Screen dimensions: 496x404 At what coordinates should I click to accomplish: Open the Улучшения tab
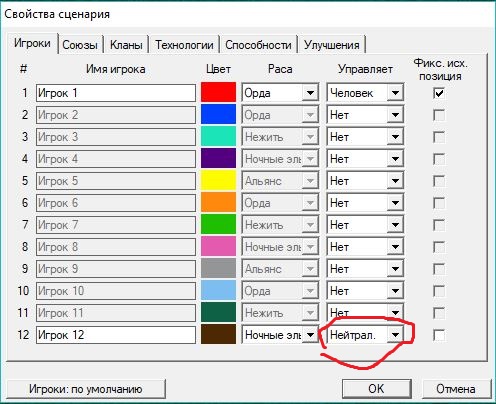(x=332, y=45)
